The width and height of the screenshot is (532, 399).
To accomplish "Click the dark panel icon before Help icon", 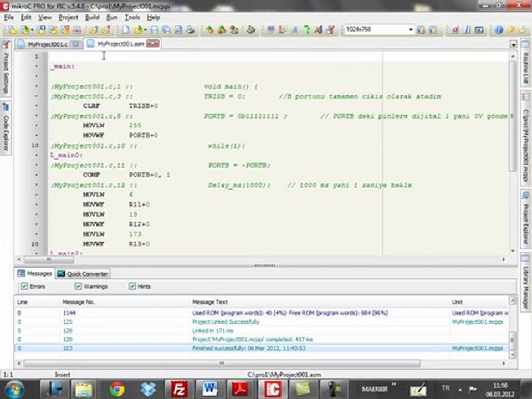I will 479,30.
